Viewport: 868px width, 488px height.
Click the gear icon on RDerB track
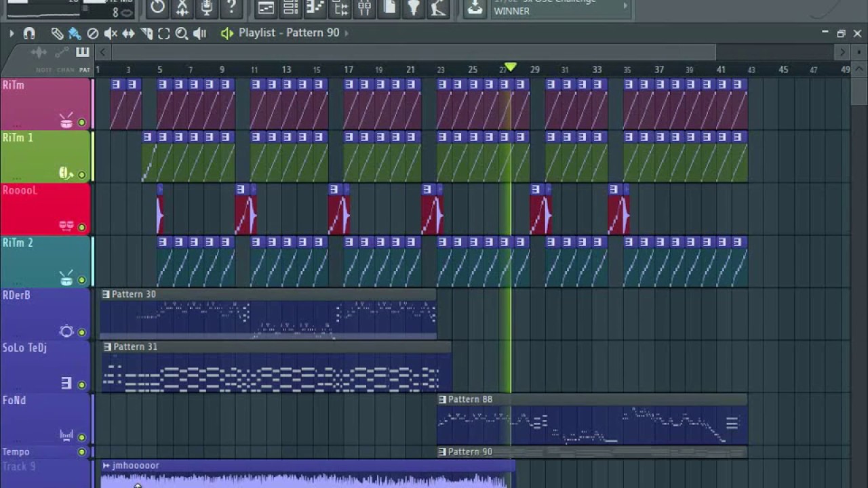66,331
